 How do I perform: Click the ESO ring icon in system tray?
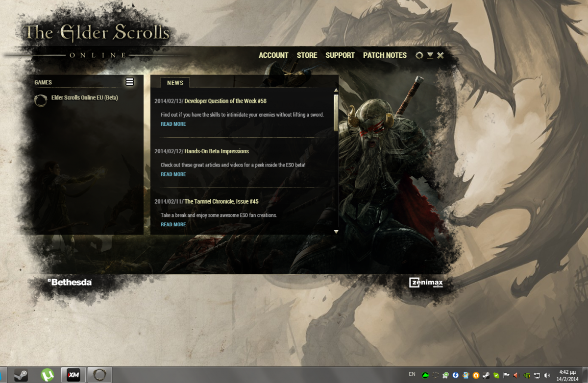click(x=435, y=376)
